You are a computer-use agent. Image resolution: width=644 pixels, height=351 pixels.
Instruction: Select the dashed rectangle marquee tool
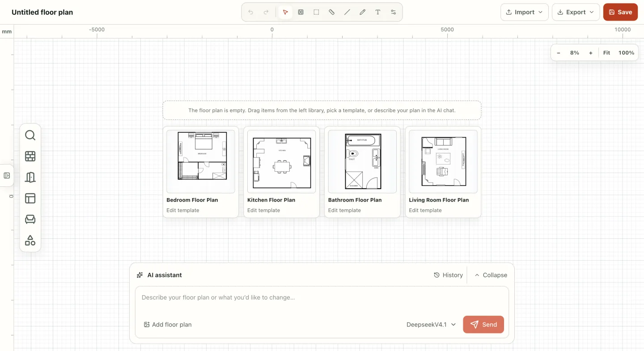(x=316, y=12)
